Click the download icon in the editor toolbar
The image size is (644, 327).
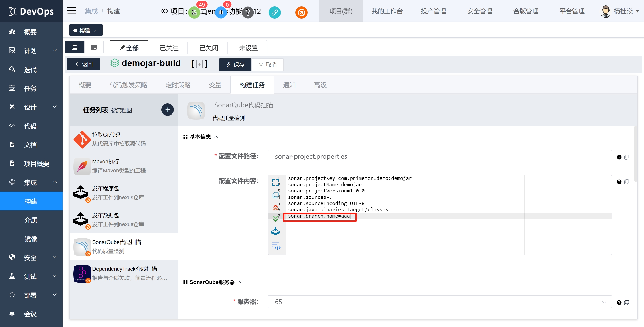coord(275,231)
